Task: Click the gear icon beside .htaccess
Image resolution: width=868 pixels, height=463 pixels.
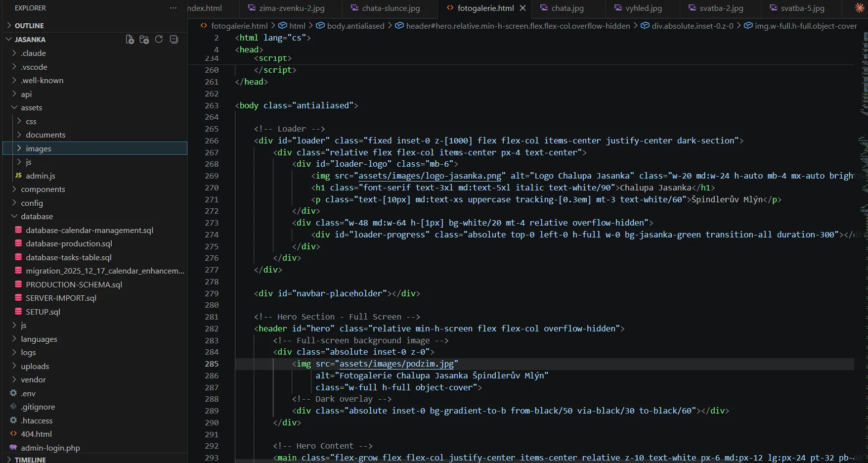Action: 13,420
